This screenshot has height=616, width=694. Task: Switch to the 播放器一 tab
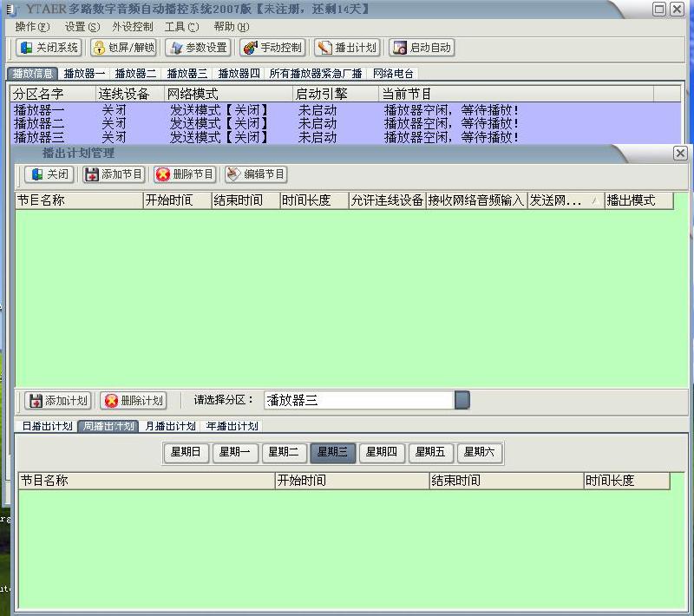coord(84,74)
